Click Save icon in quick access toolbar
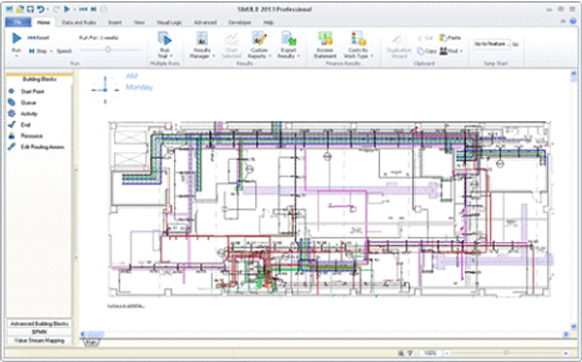Screen dimensions: 582x362 click(x=30, y=9)
